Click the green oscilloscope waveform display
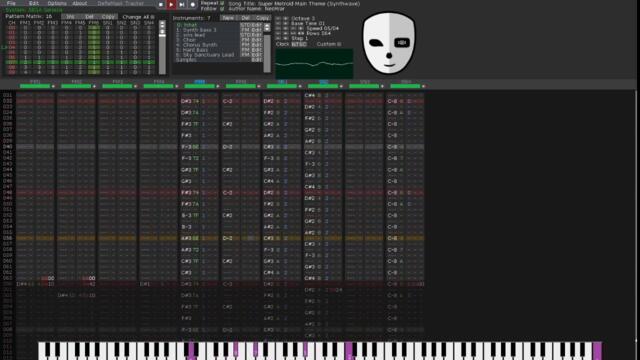Image resolution: width=640 pixels, height=360 pixels. (314, 63)
